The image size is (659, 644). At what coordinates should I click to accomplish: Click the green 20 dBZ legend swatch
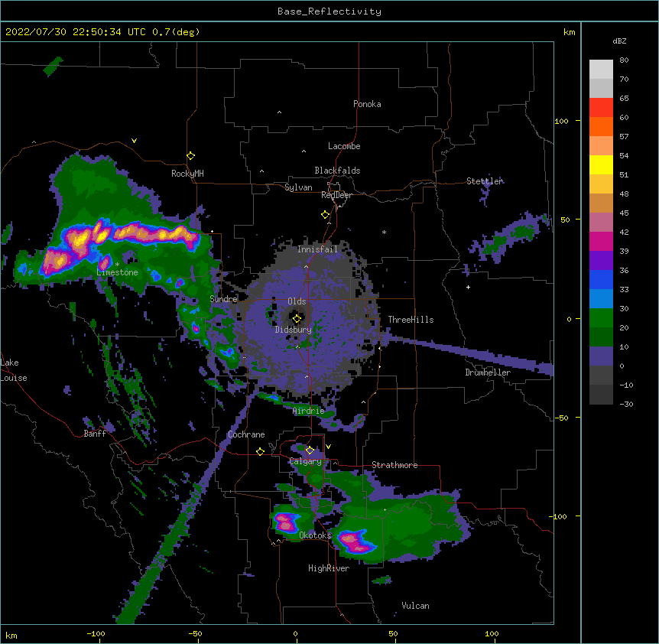[601, 318]
